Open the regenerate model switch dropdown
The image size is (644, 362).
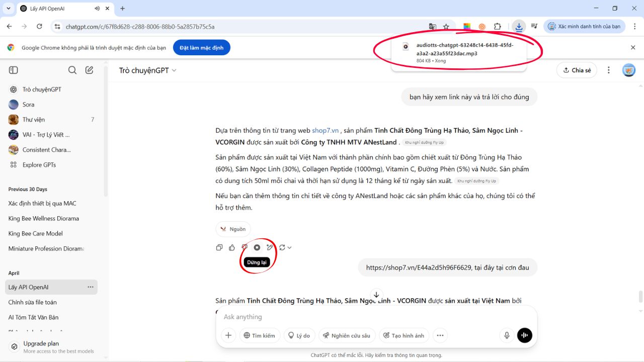(x=285, y=247)
